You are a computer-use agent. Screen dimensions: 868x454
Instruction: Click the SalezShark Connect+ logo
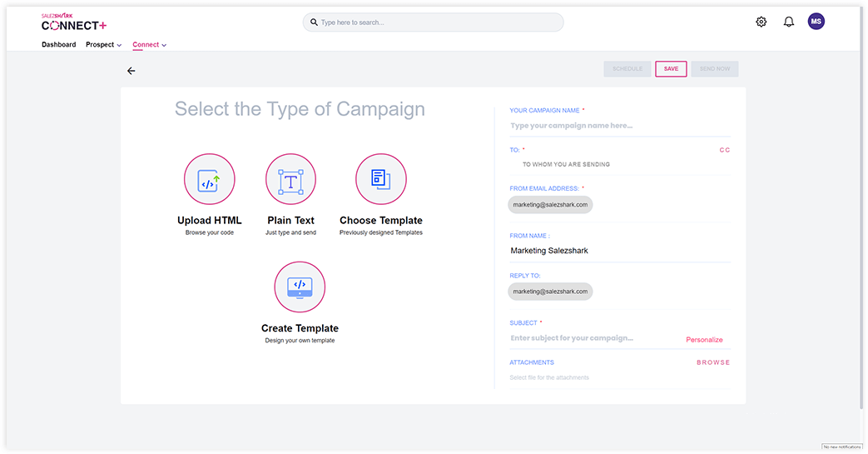(x=74, y=22)
